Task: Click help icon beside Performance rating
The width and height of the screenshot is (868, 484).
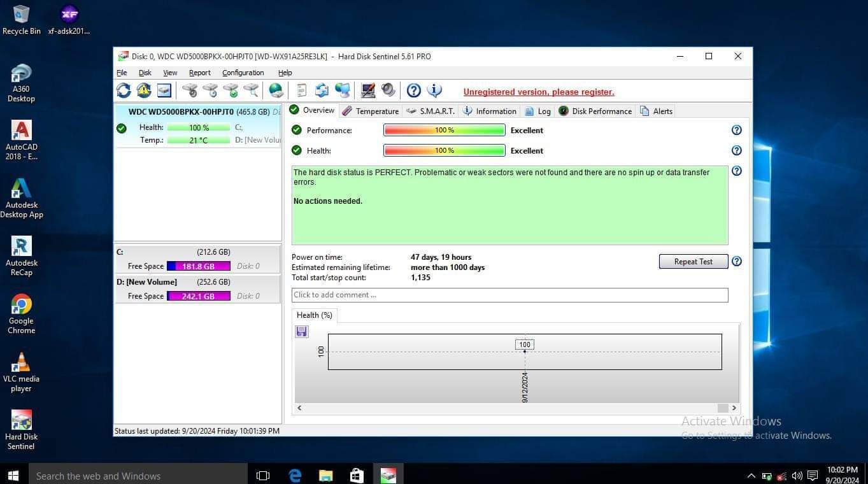Action: 737,130
